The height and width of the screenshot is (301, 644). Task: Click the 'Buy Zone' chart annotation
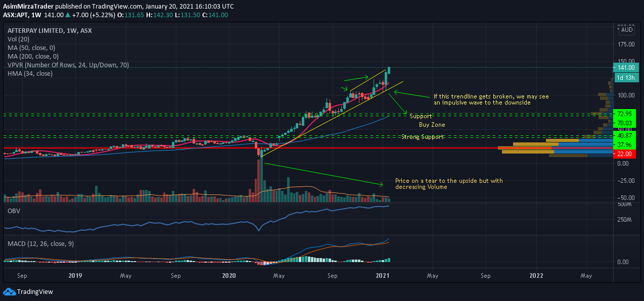point(432,124)
